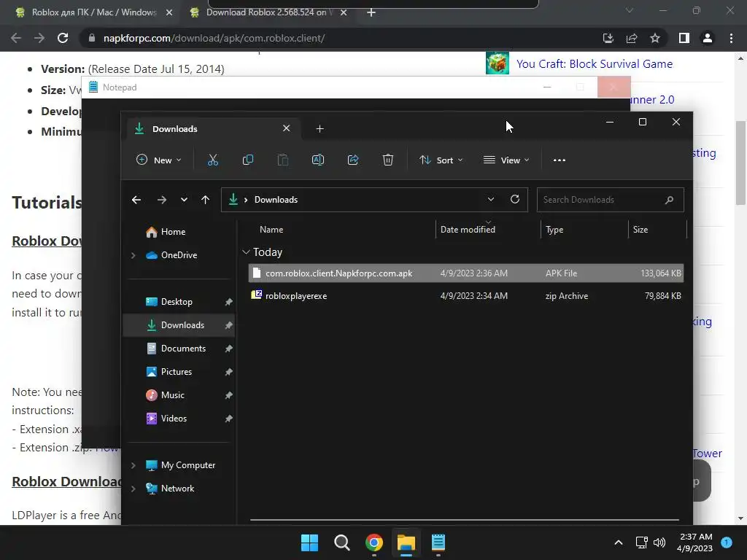
Task: Open the New item dropdown
Action: tap(158, 160)
